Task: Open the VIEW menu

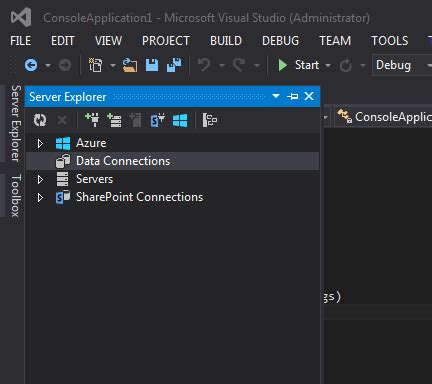Action: pos(108,41)
